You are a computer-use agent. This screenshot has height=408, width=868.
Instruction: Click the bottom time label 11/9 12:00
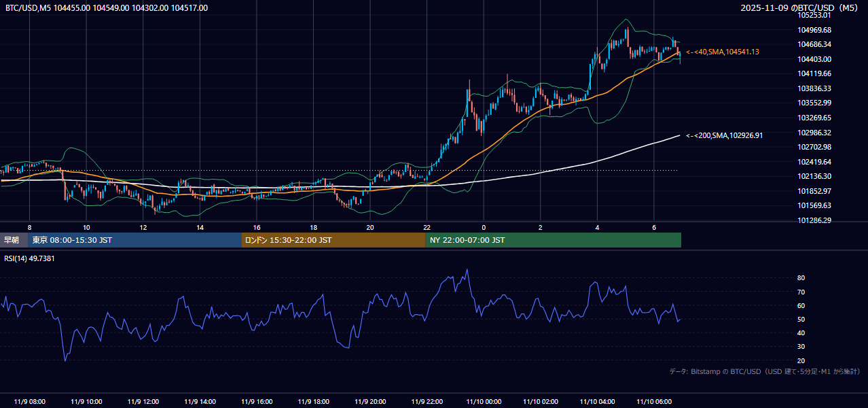[x=143, y=402]
